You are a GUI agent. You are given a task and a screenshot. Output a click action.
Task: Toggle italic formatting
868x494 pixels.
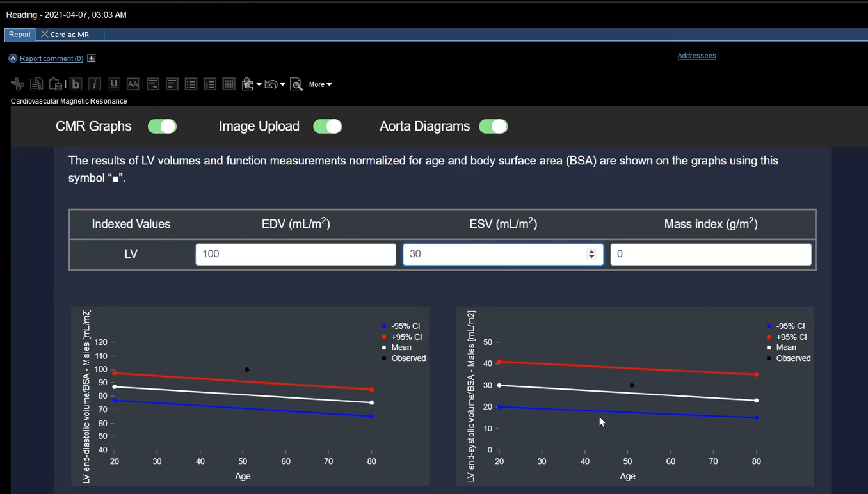(x=95, y=84)
